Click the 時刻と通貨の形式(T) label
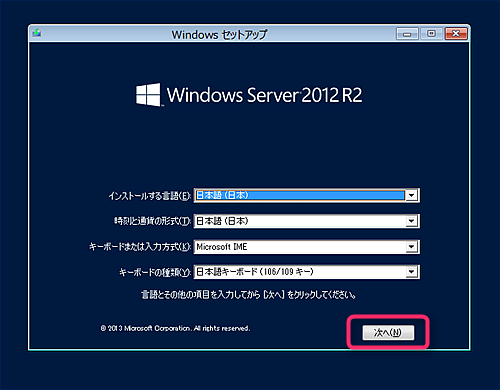 (152, 221)
